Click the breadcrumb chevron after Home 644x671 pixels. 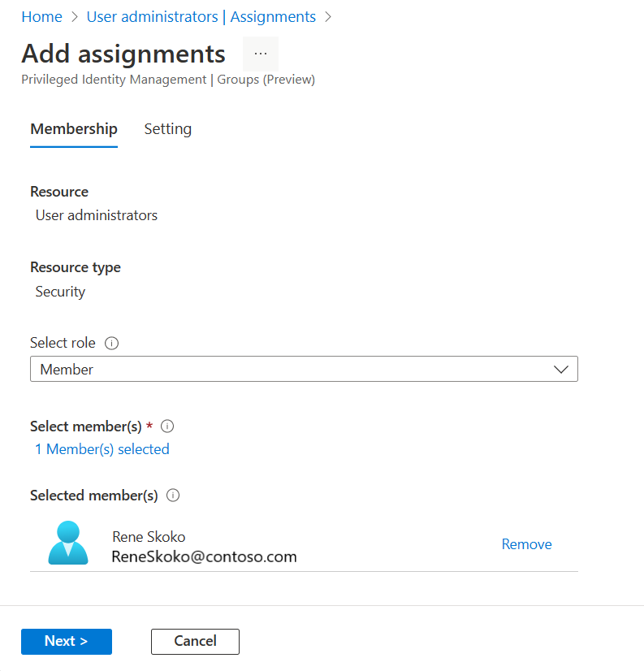click(x=75, y=17)
